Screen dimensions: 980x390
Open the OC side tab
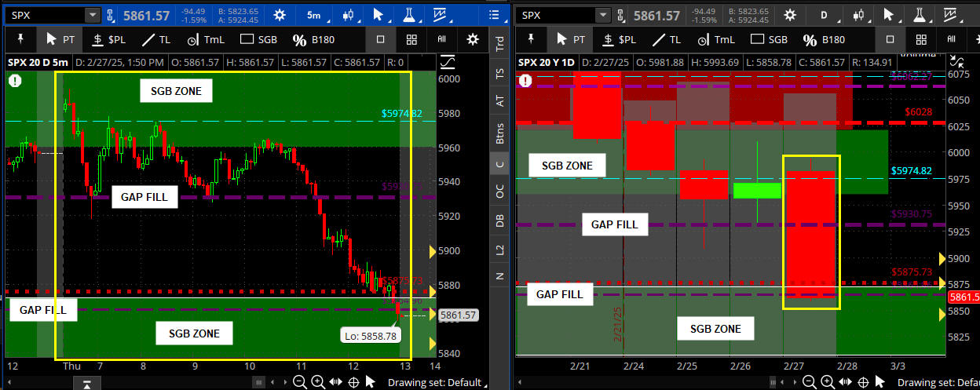tap(499, 191)
